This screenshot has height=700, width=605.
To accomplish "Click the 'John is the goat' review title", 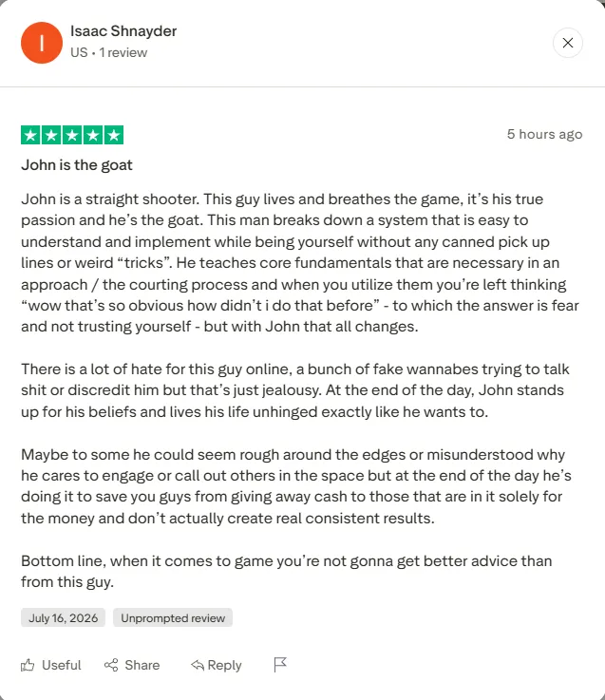I will tap(77, 165).
